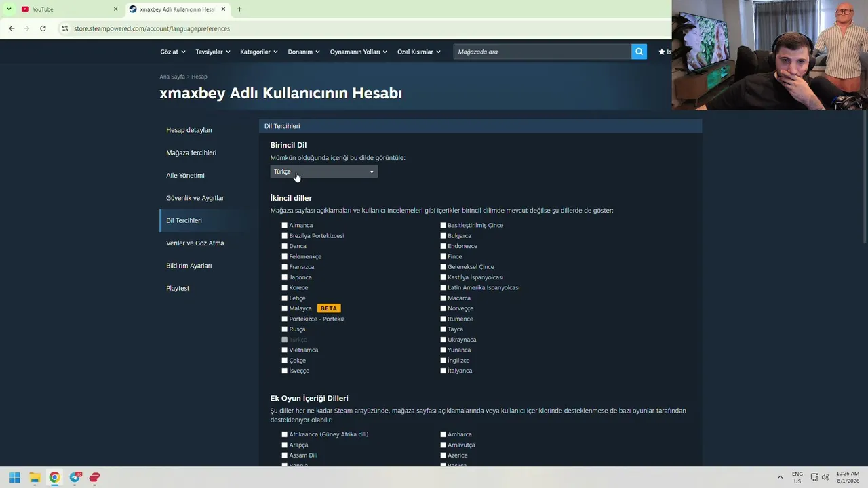
Task: Select Güvenlik ve Aygıtlar sidebar item
Action: pyautogui.click(x=195, y=198)
